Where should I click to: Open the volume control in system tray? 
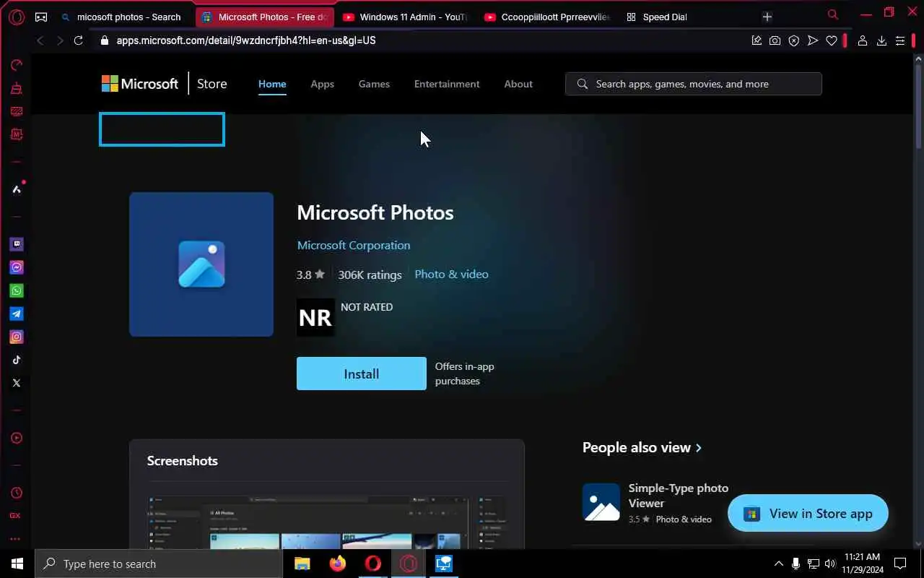point(830,564)
